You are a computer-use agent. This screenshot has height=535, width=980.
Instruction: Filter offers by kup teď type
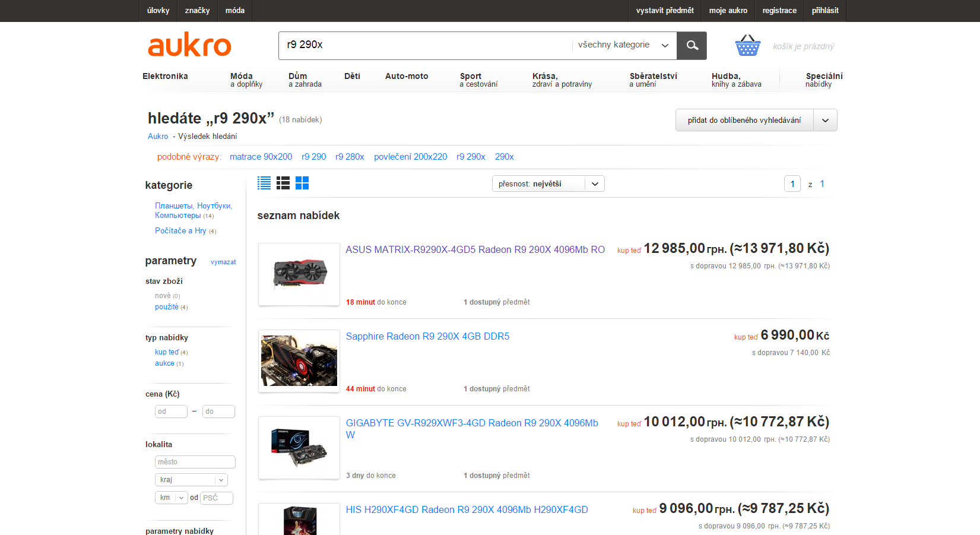pos(167,352)
